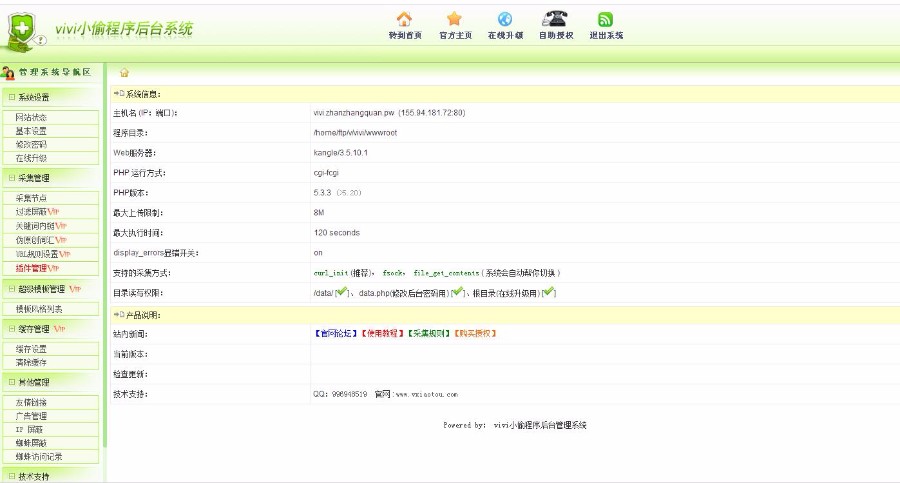Viewport: 900px width, 483px height.
Task: Click the small breadcrumb home icon
Action: (124, 72)
